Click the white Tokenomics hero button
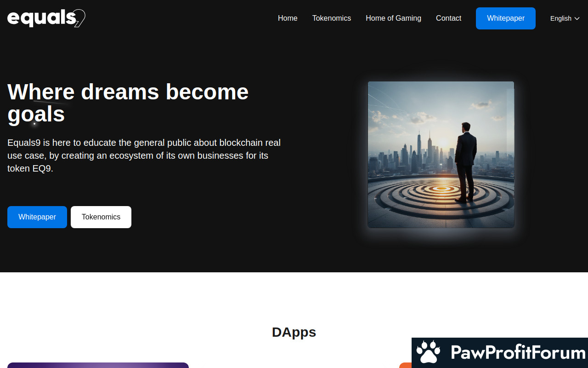The height and width of the screenshot is (368, 588). point(101,217)
